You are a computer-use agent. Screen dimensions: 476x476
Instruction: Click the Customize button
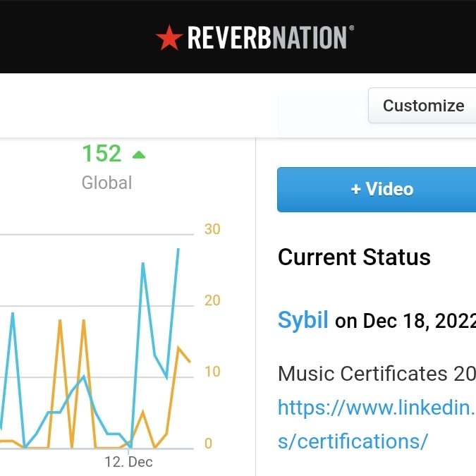pyautogui.click(x=422, y=106)
